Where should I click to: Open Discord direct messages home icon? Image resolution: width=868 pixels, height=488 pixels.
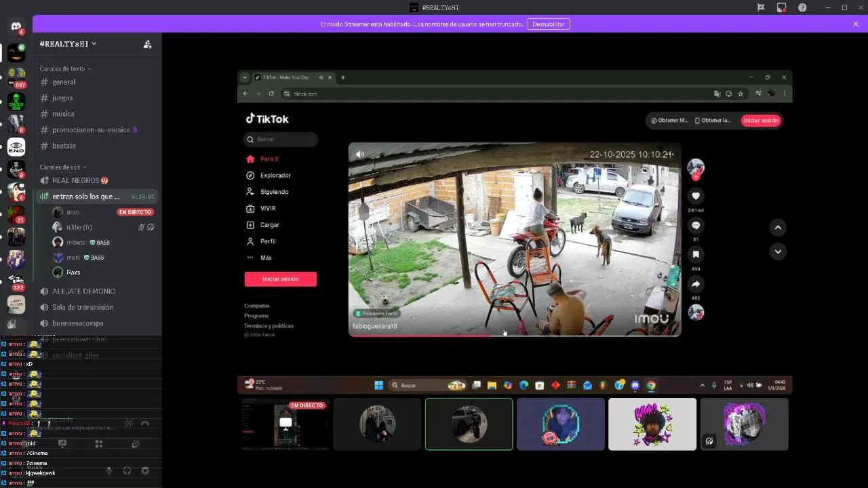[x=16, y=26]
